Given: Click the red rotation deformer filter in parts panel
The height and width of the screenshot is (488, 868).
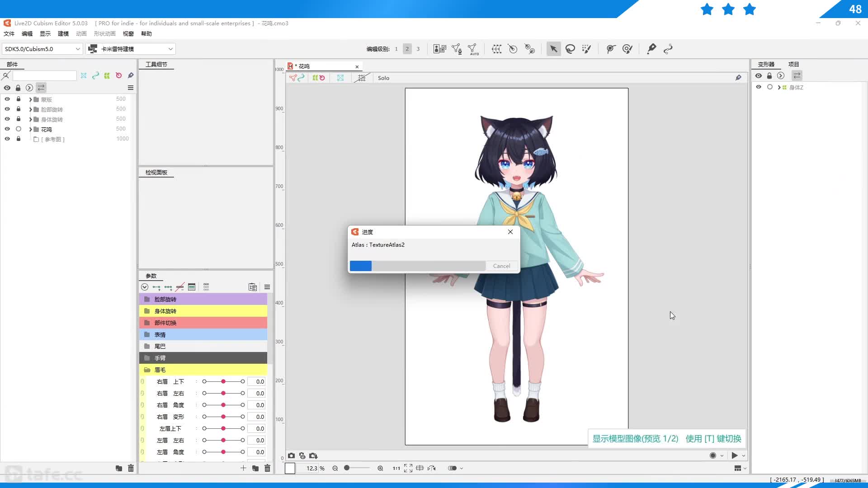Looking at the screenshot, I should (119, 75).
